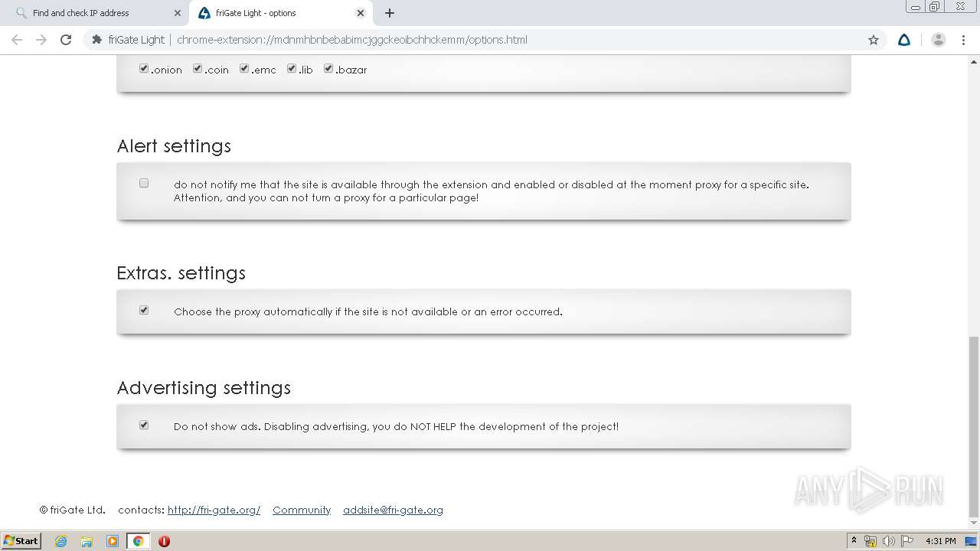Toggle the .emc domain checkbox
980x551 pixels.
[x=244, y=69]
